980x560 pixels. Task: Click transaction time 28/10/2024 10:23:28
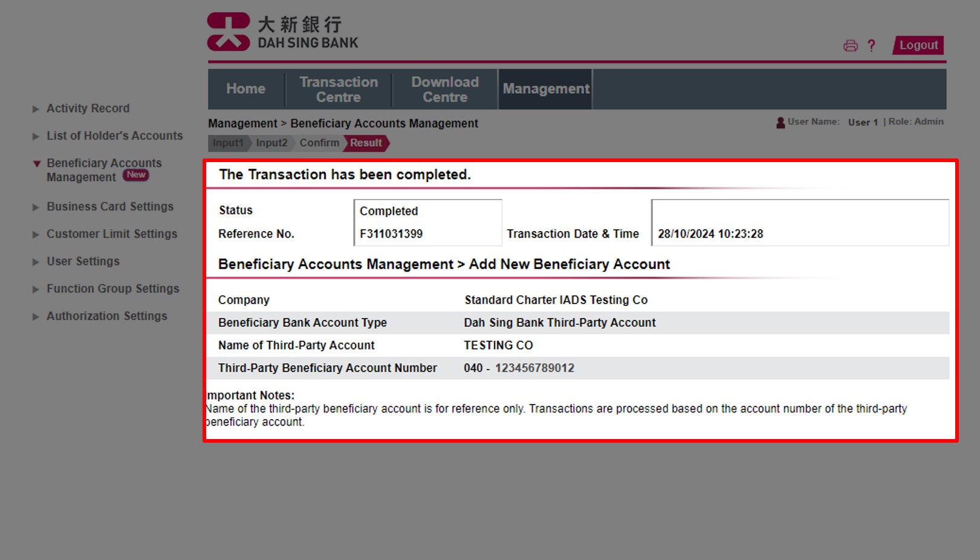pyautogui.click(x=710, y=234)
